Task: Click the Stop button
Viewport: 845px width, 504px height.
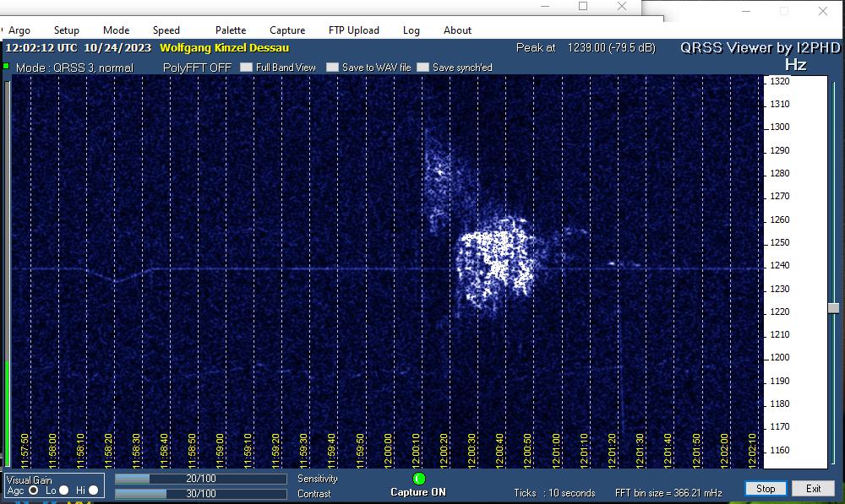Action: click(766, 489)
